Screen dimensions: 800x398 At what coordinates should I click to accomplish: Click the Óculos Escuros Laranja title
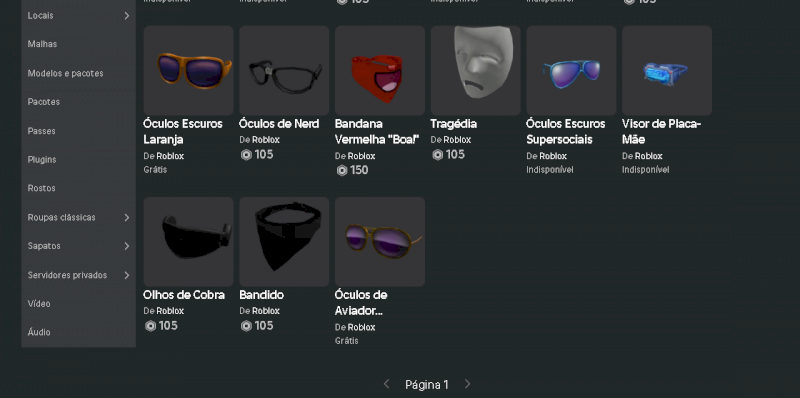[x=183, y=132]
